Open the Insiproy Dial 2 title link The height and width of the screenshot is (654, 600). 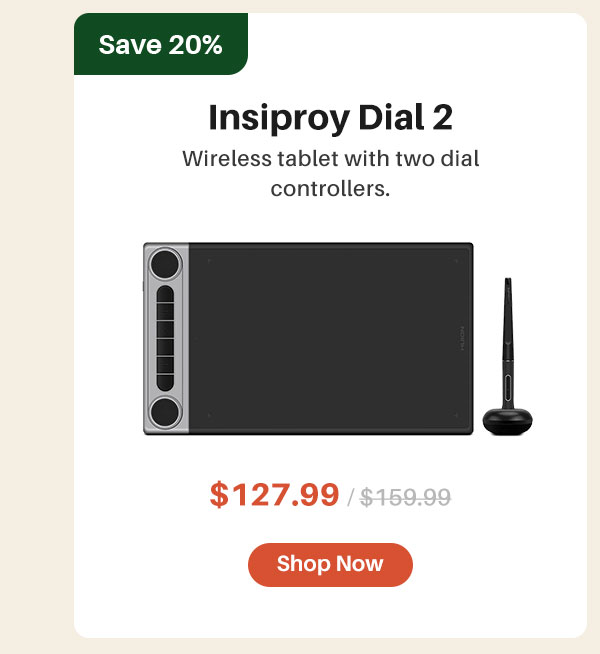pyautogui.click(x=330, y=118)
